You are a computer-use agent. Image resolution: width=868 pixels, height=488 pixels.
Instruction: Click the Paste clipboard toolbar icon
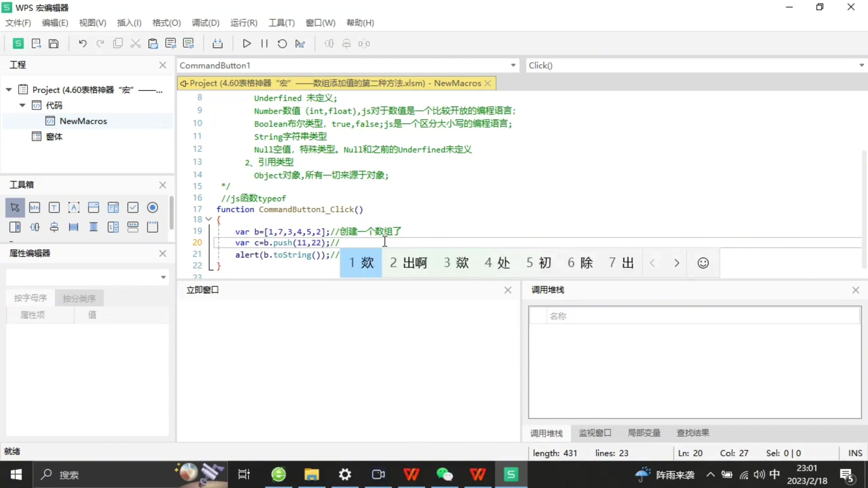tap(153, 43)
